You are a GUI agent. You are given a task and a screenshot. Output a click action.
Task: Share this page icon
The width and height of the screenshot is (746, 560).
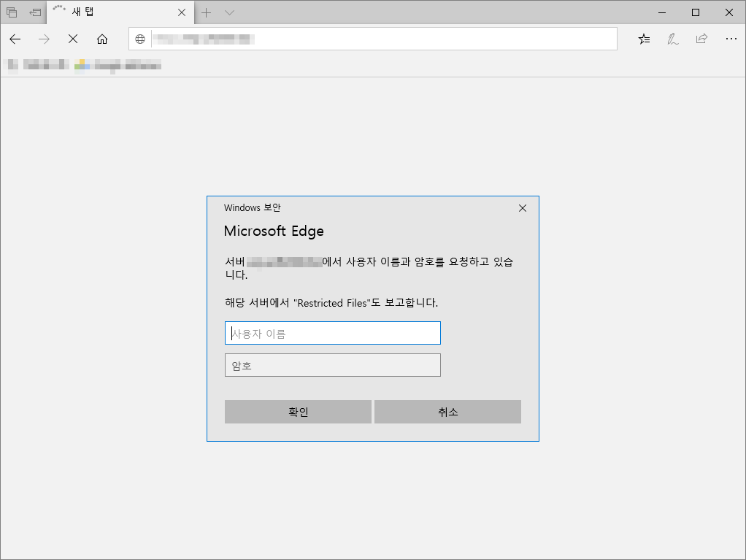pos(701,39)
